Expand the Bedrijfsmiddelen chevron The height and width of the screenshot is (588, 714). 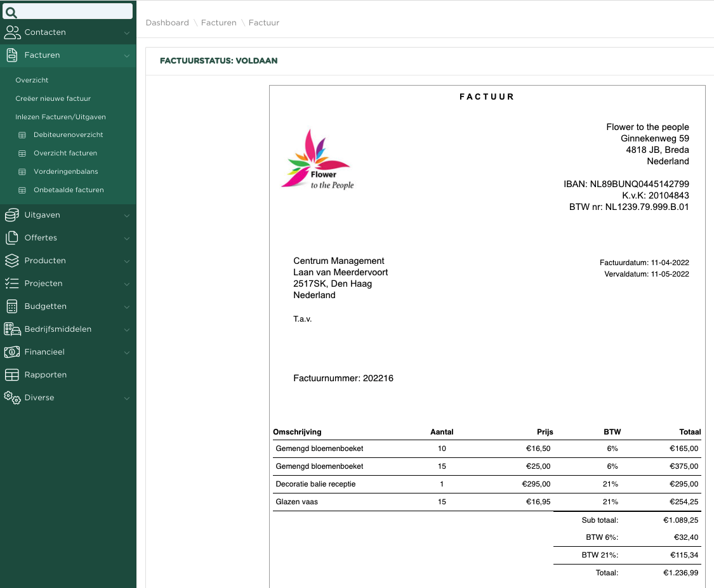pyautogui.click(x=127, y=330)
